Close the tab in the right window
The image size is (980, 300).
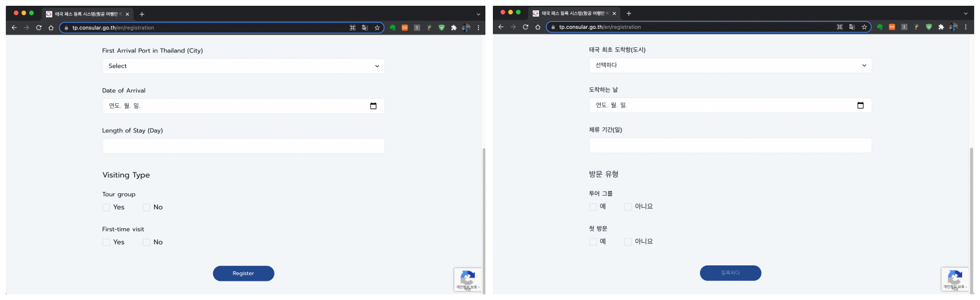click(615, 13)
